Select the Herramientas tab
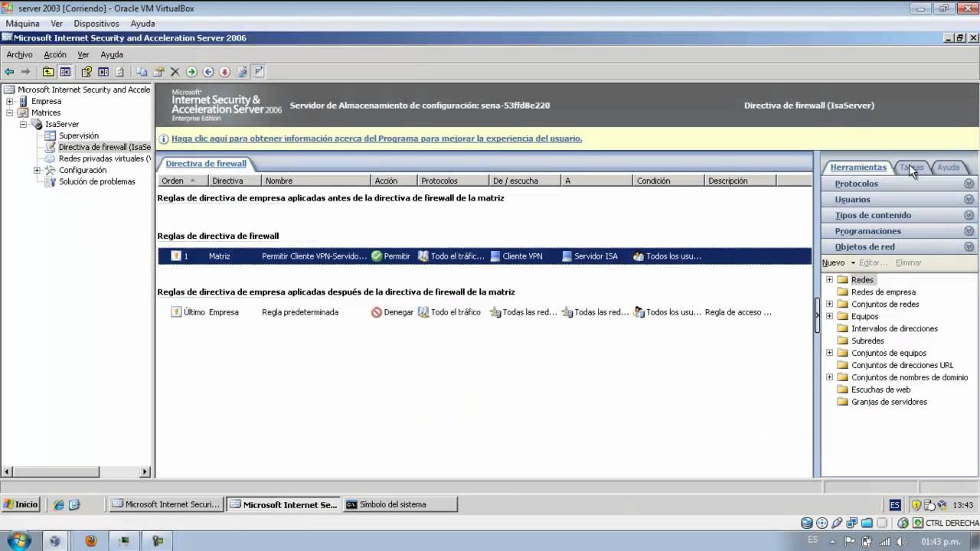 click(x=858, y=167)
